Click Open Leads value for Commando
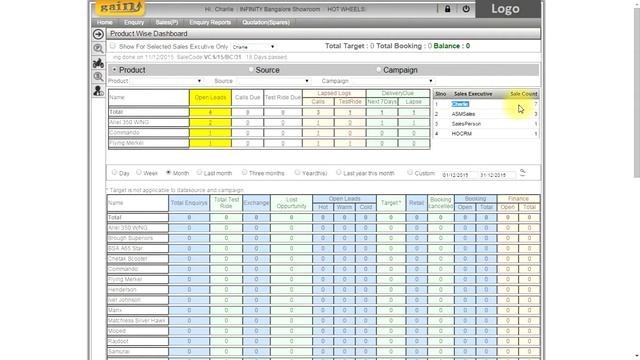Screen dimensions: 640x360 210,133
